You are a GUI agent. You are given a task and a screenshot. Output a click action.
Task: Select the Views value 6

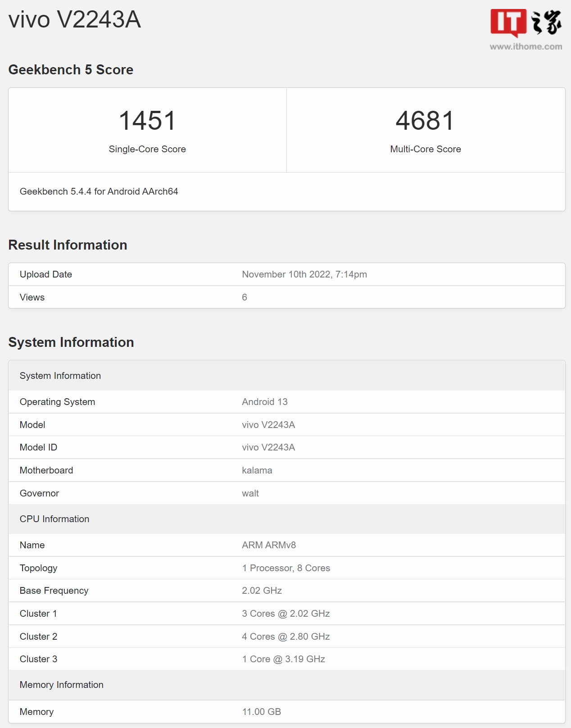(x=245, y=297)
